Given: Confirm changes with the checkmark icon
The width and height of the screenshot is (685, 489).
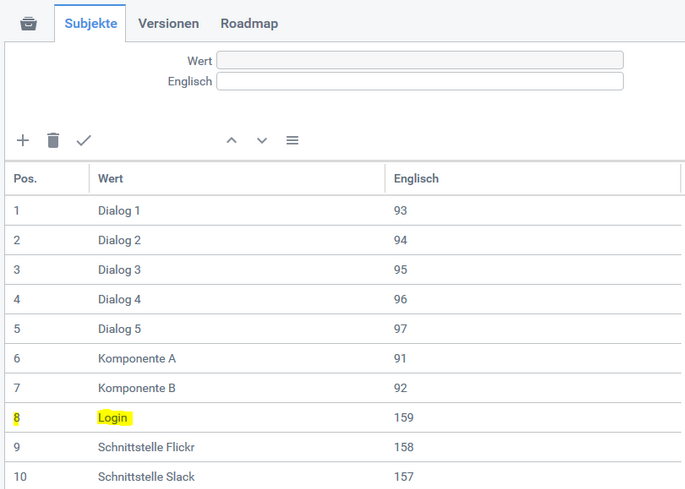Looking at the screenshot, I should [84, 140].
